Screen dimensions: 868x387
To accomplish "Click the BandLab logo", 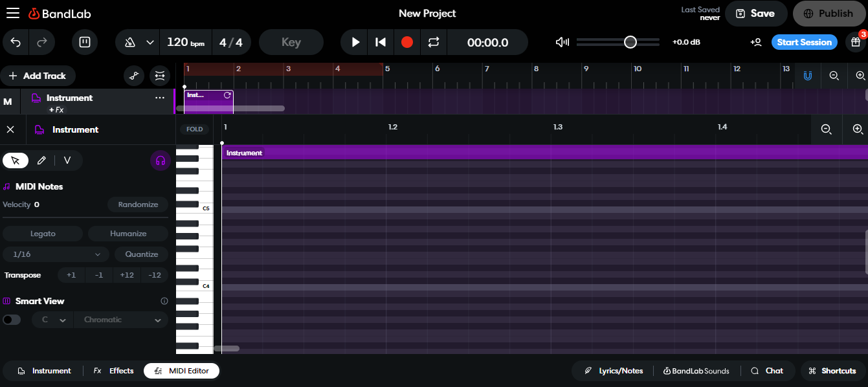I will [59, 14].
